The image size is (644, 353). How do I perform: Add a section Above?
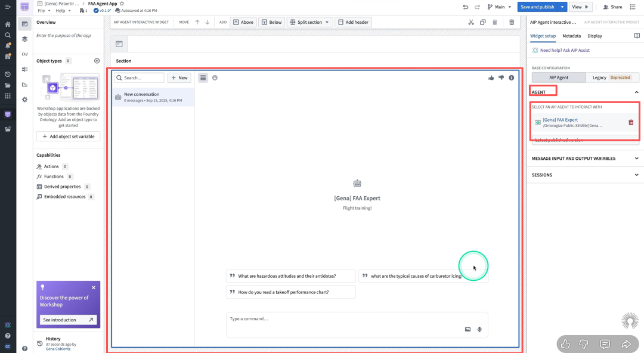[243, 22]
